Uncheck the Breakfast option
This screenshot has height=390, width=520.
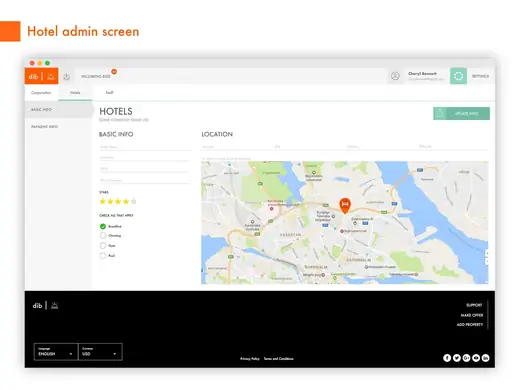click(x=103, y=226)
